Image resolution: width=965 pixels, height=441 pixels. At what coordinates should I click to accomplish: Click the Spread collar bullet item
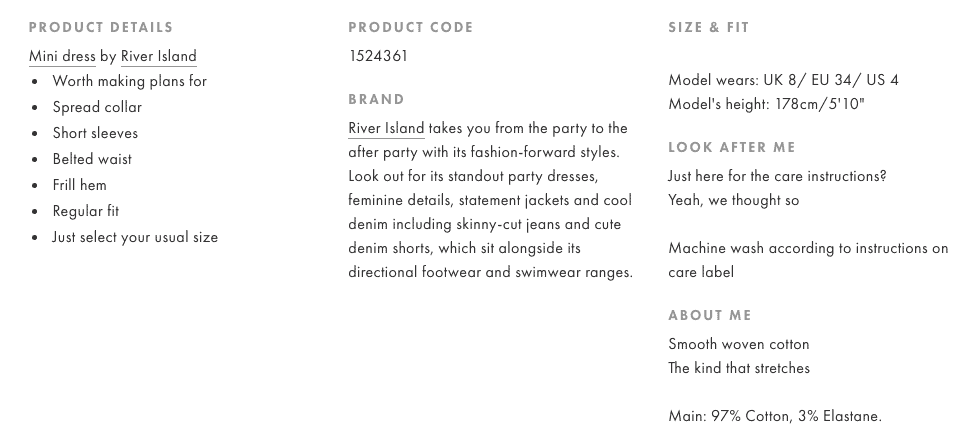pyautogui.click(x=97, y=107)
